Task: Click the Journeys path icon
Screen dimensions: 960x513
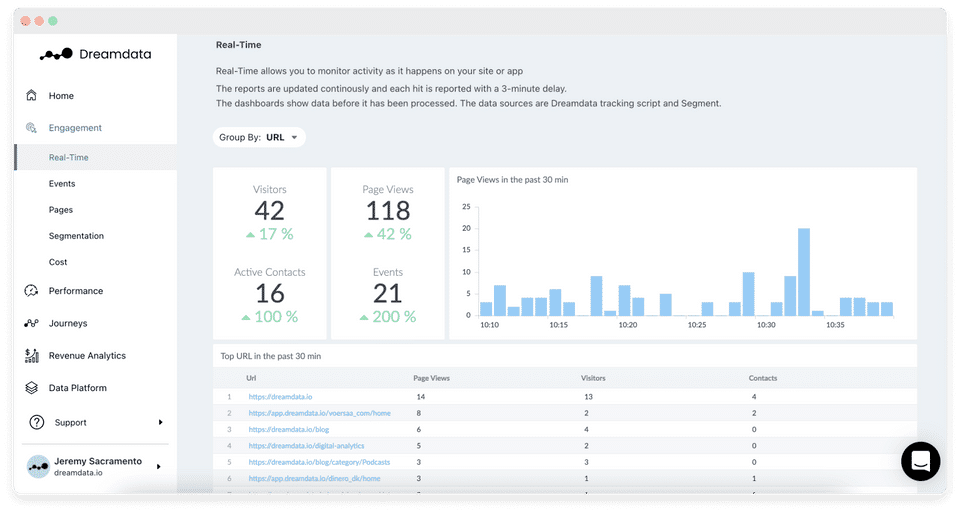Action: click(31, 323)
